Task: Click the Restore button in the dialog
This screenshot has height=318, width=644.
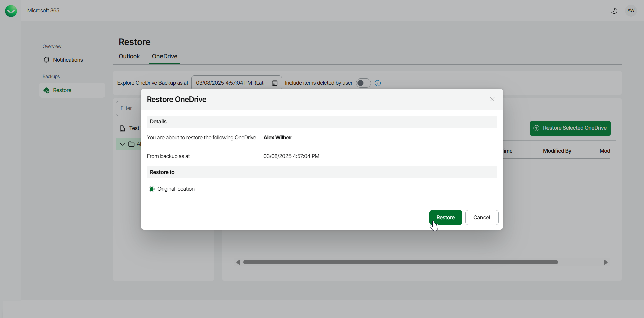Action: pos(446,217)
